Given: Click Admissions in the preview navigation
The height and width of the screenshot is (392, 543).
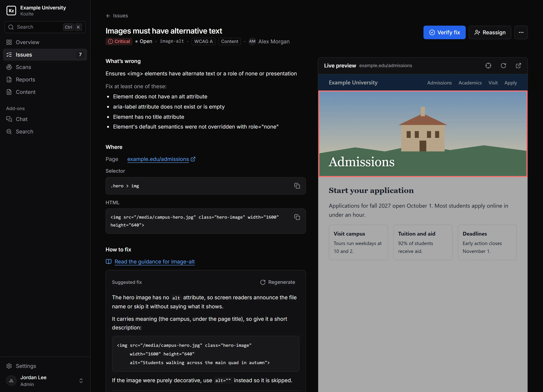Looking at the screenshot, I should (x=439, y=83).
